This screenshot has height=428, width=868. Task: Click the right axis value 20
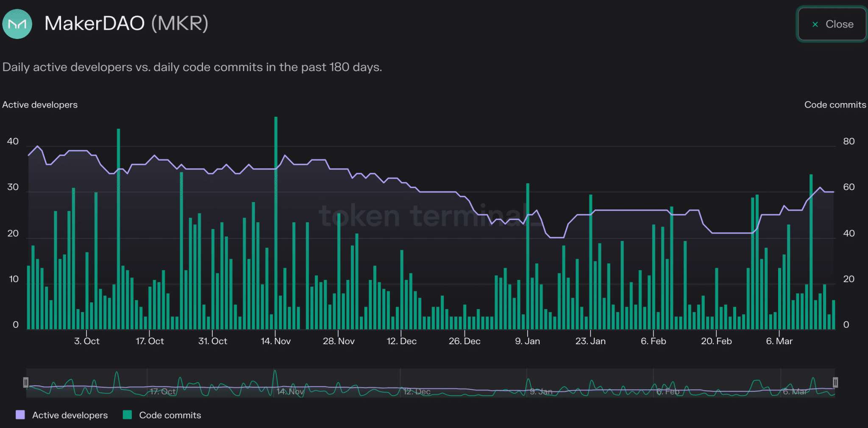pos(849,279)
